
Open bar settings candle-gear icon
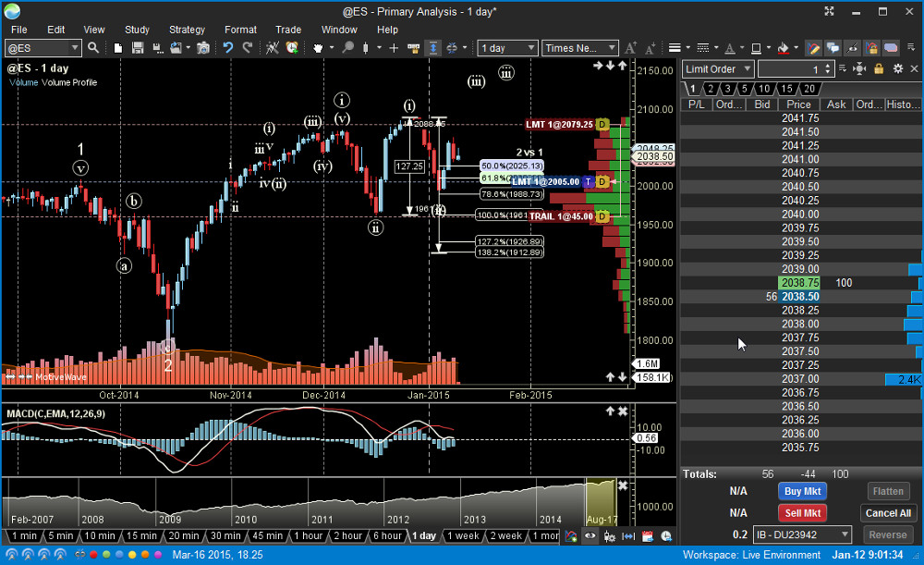(609, 536)
